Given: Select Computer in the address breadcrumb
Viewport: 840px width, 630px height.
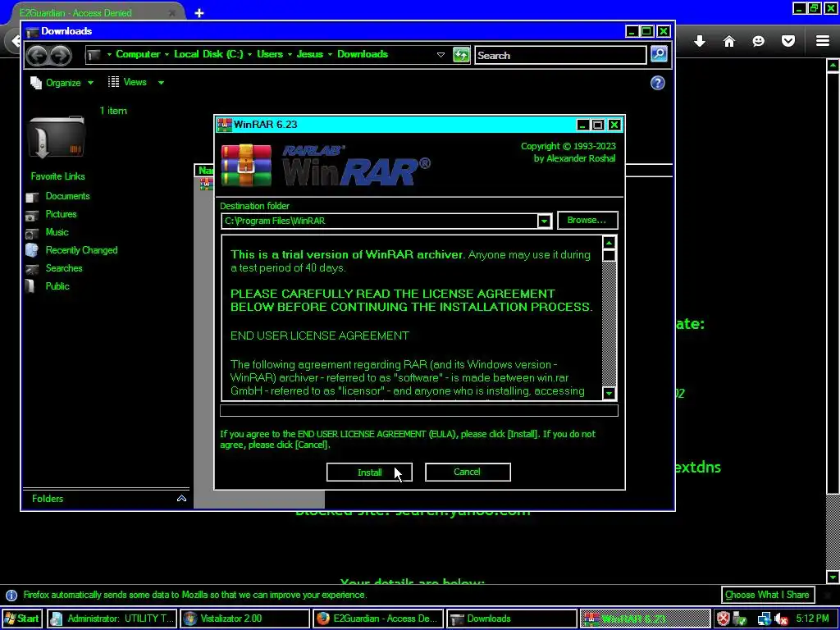Looking at the screenshot, I should (x=138, y=54).
